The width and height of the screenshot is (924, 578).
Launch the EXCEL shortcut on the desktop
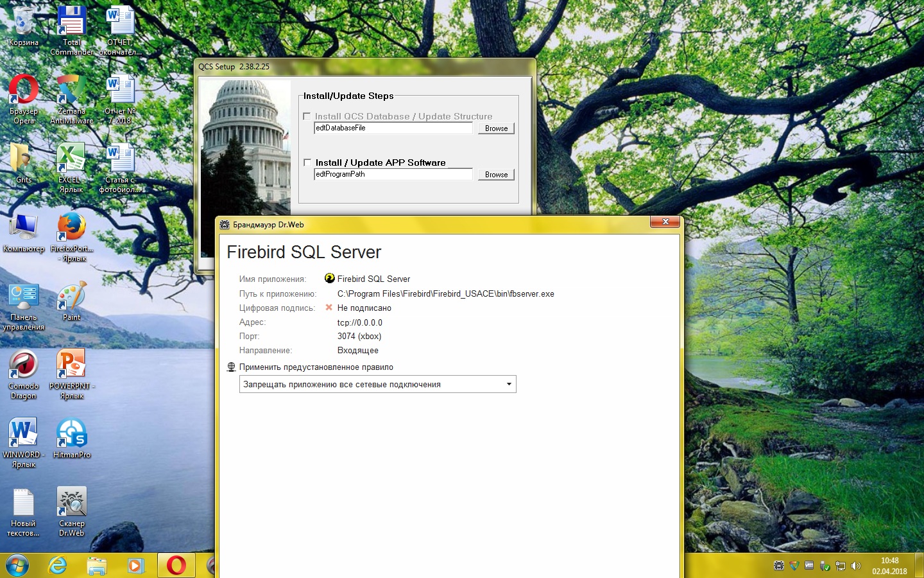click(x=72, y=168)
